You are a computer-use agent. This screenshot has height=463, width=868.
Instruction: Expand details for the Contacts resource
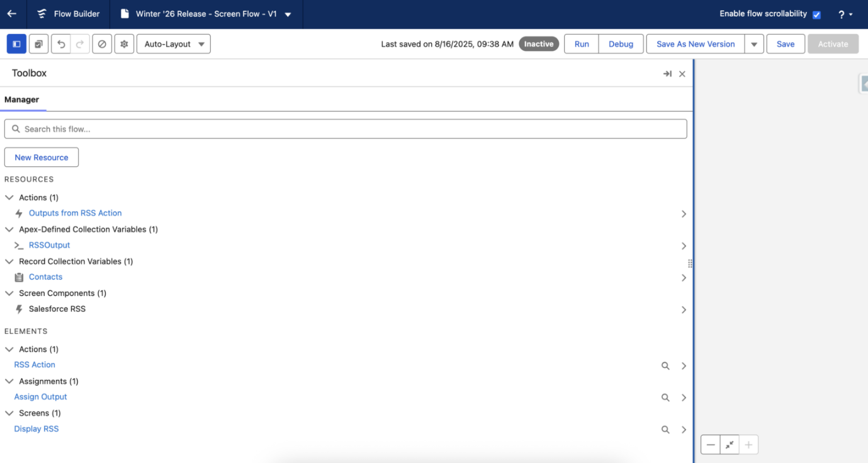point(684,277)
